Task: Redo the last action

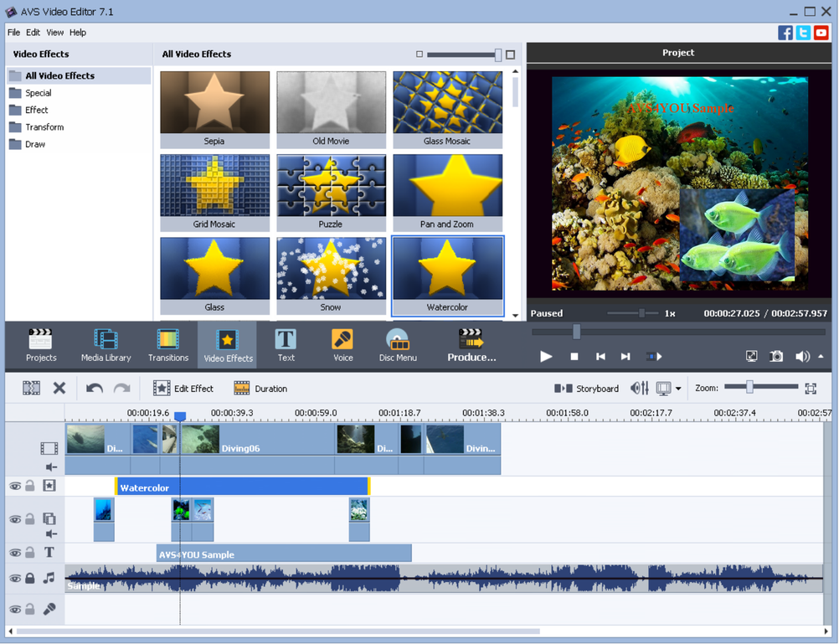Action: (122, 388)
